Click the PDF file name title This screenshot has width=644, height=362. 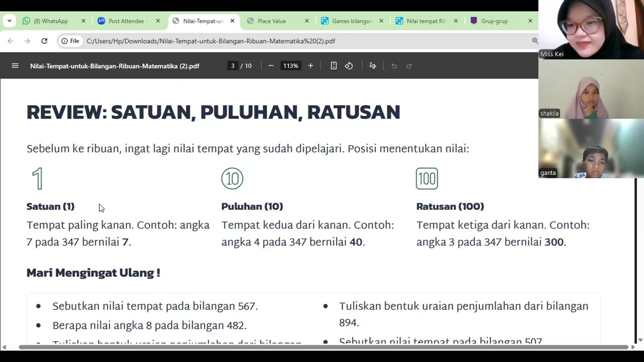(115, 66)
